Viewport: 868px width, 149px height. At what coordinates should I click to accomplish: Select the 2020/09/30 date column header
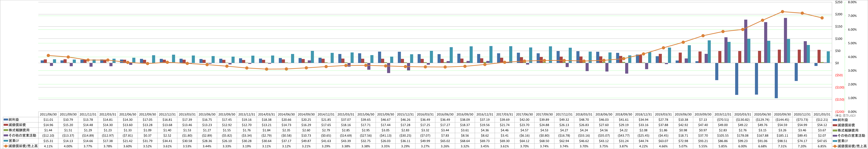point(782,114)
